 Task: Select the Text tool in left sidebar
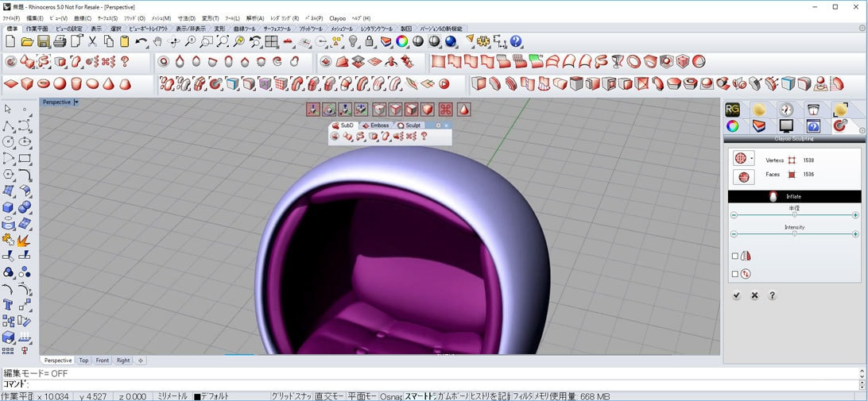coord(8,305)
